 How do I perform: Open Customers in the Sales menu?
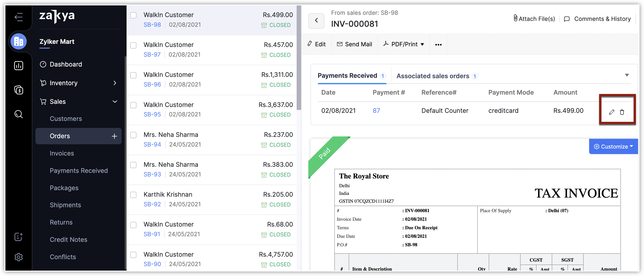click(66, 119)
